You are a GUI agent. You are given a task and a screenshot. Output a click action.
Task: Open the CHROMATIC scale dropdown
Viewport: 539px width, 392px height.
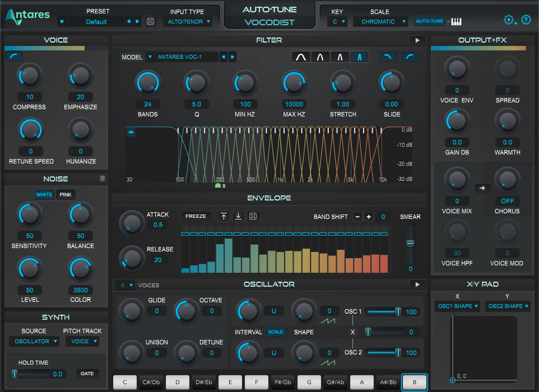[x=380, y=22]
